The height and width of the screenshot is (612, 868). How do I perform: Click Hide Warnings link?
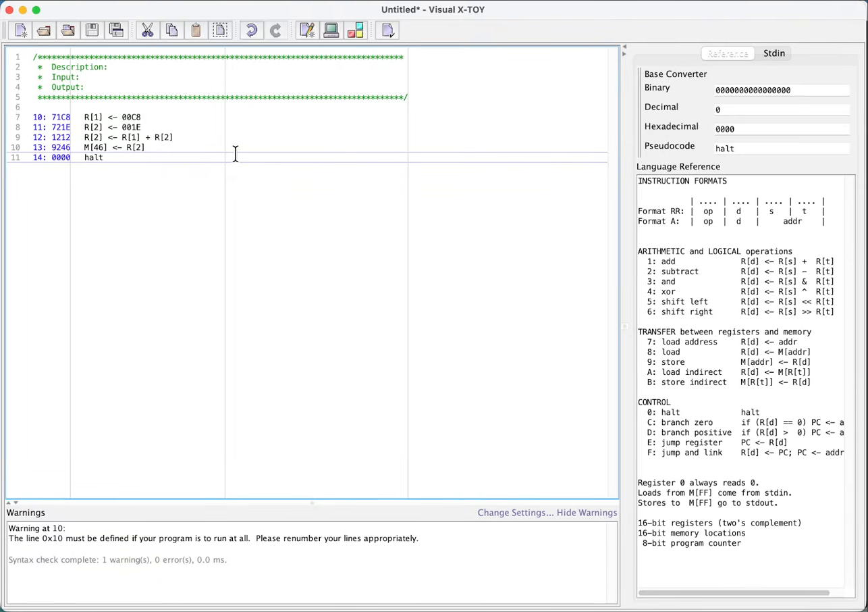[587, 513]
